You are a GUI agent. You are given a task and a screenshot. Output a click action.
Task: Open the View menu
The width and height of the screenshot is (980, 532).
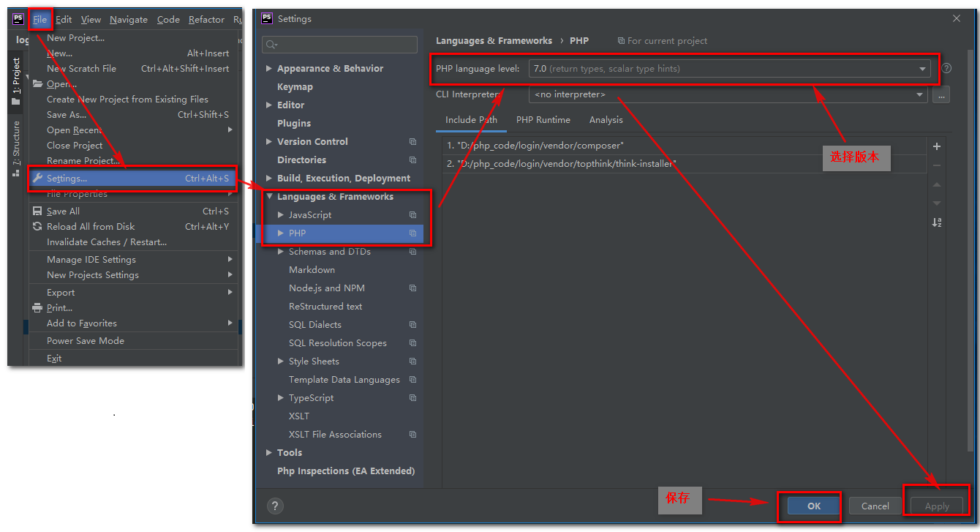(x=91, y=20)
